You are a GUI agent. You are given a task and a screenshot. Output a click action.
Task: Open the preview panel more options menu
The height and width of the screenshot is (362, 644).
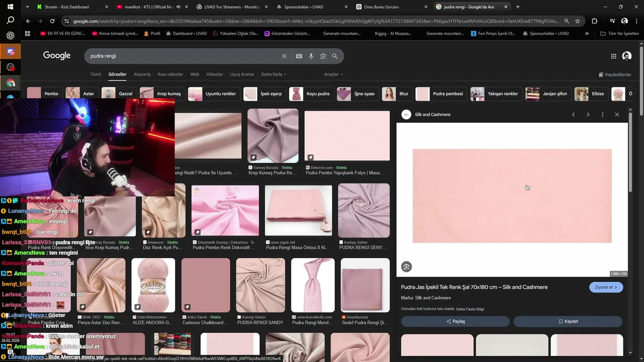coord(602,115)
